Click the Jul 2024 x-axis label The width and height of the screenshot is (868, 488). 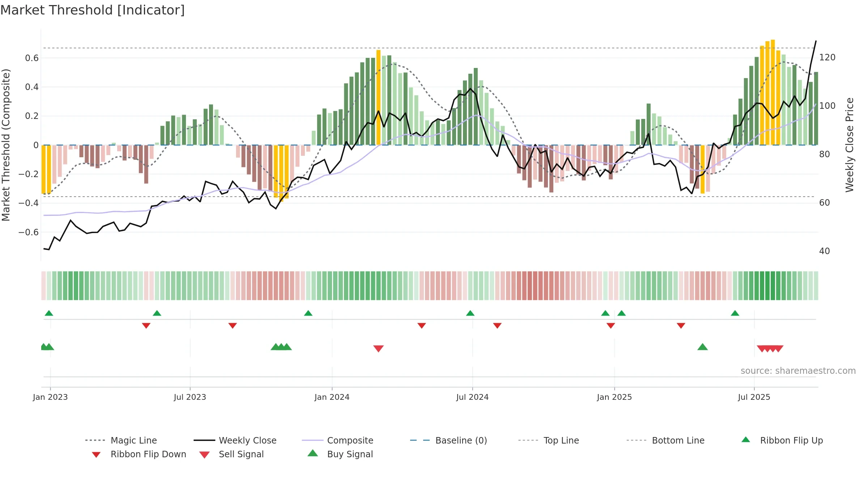tap(472, 397)
